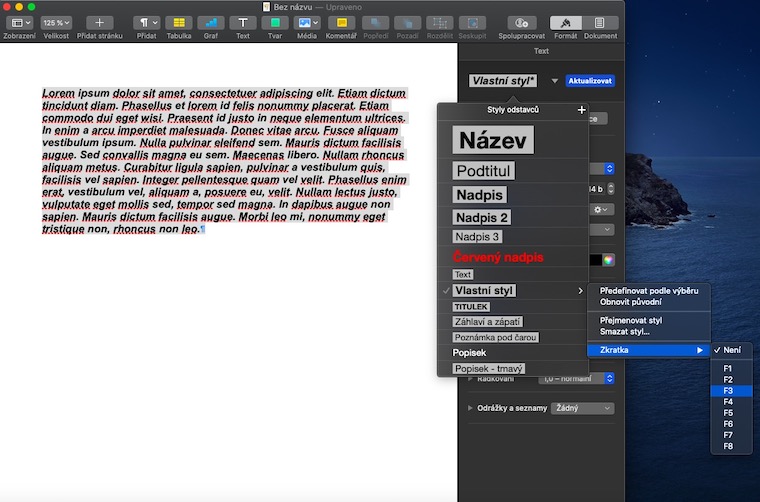Screen dimensions: 760x502
Task: Assign the F4 shortcut key
Action: coord(731,402)
